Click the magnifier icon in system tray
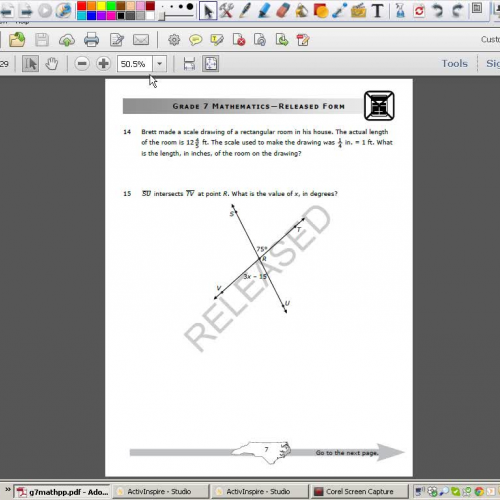 [444, 491]
